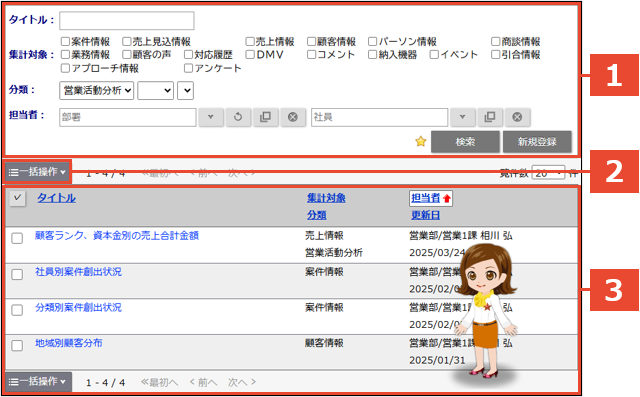Select row checkbox for 社員別案件創出状況

pos(17,274)
